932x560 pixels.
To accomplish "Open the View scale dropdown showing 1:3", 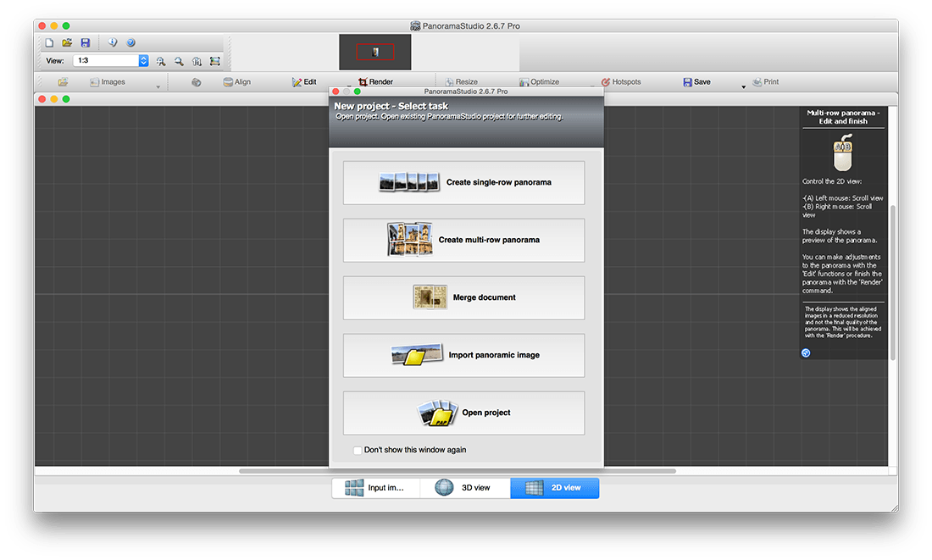I will tap(110, 61).
